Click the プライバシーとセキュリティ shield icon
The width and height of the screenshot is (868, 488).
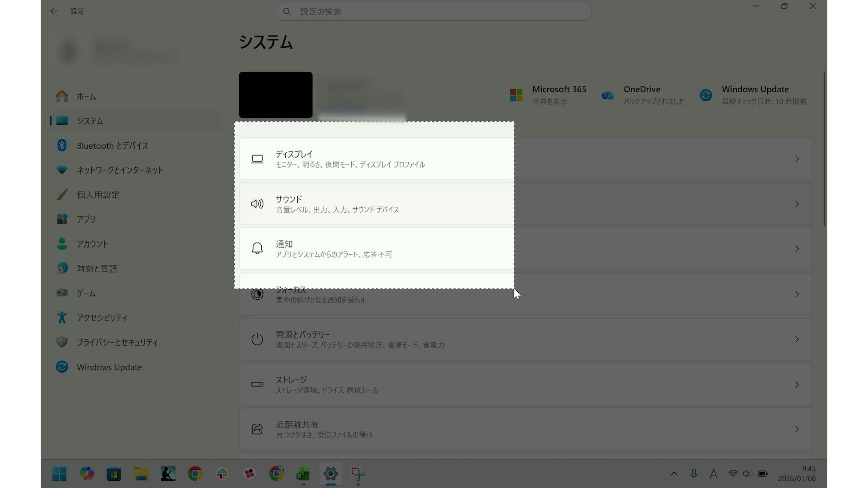(62, 342)
